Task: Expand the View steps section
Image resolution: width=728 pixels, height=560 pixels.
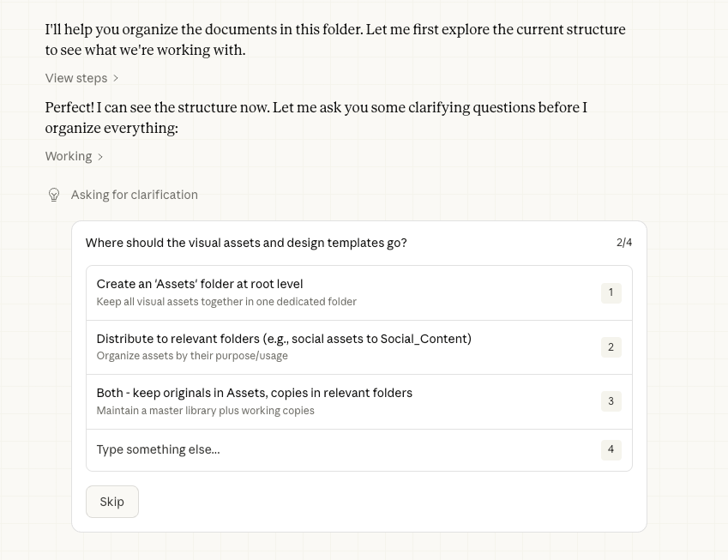Action: point(76,78)
